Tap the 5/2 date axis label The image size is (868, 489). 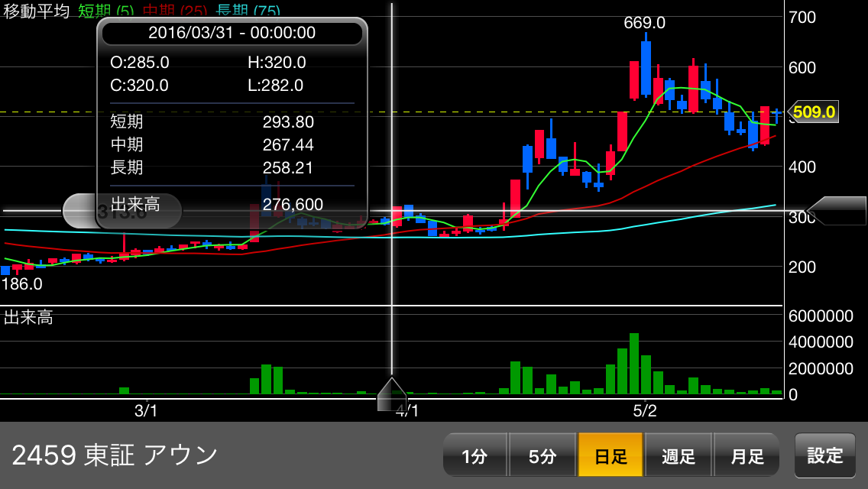tap(645, 410)
